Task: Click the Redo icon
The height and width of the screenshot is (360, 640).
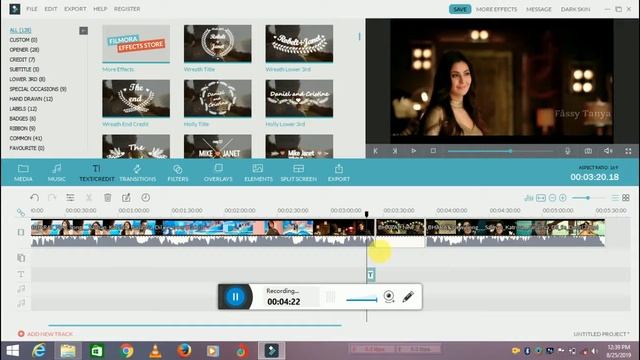Action: pos(52,198)
